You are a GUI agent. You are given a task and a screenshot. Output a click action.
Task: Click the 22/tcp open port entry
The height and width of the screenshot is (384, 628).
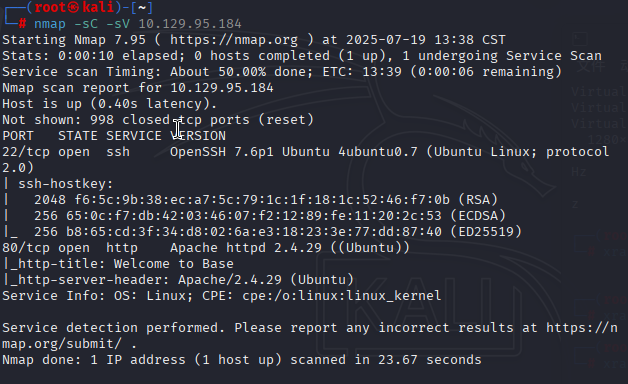click(x=46, y=152)
